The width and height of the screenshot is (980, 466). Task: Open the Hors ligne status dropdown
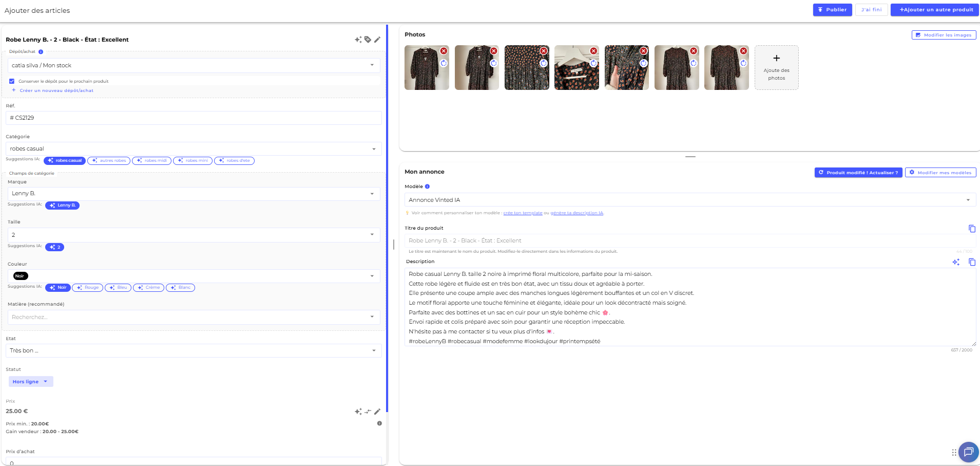click(x=31, y=382)
